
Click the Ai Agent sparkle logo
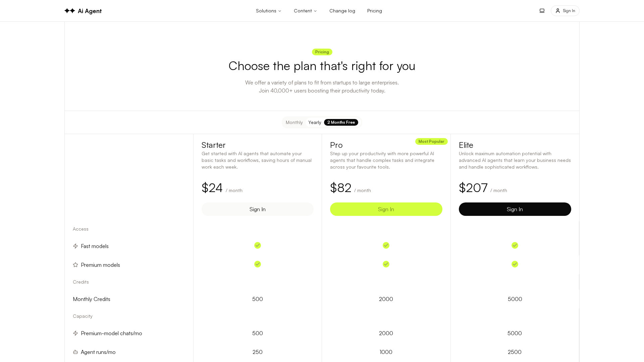pos(70,11)
